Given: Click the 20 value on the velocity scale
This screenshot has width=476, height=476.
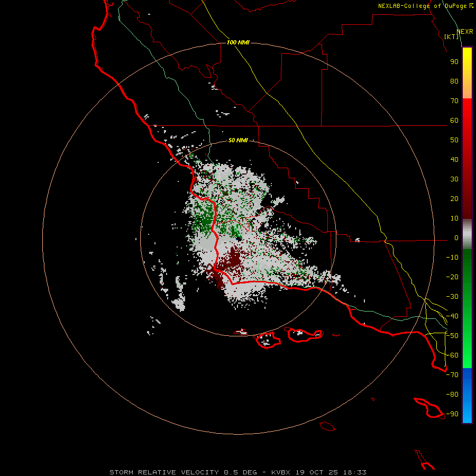Looking at the screenshot, I should click(x=454, y=199).
